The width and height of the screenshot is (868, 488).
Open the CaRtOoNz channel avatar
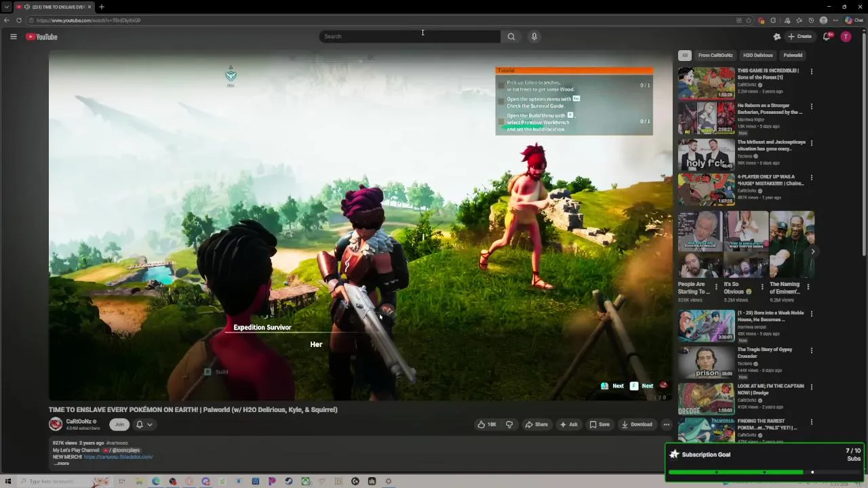click(x=56, y=424)
